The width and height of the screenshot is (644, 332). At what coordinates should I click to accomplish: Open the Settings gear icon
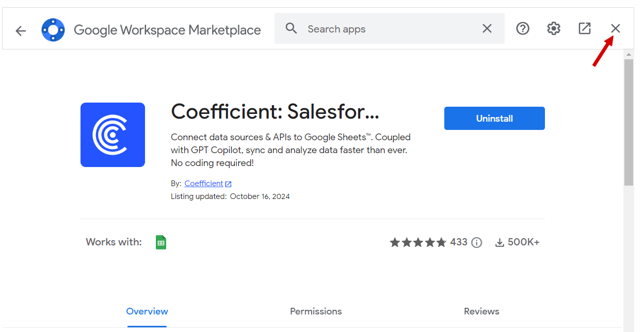click(x=554, y=29)
